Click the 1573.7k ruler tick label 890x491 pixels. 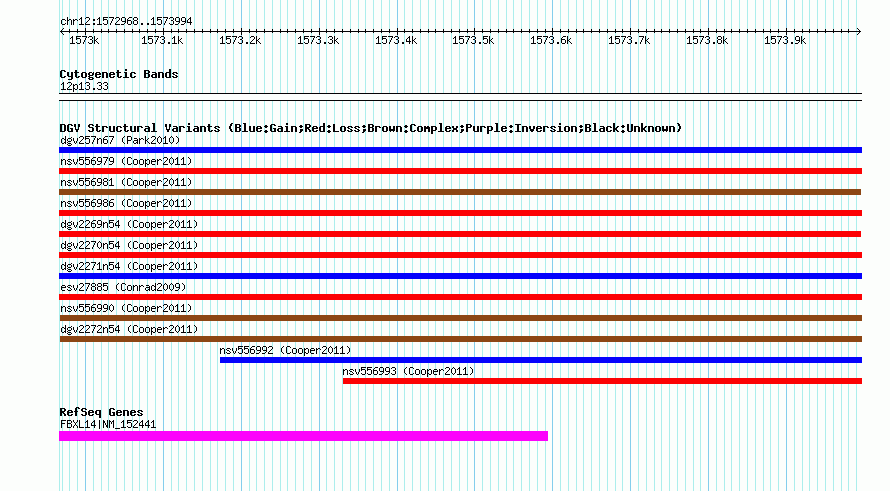click(629, 40)
